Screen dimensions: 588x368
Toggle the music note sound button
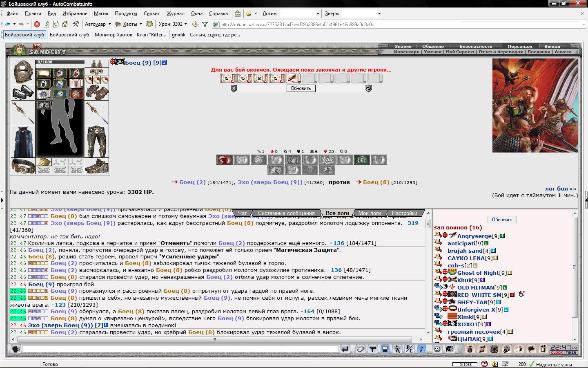[x=422, y=349]
